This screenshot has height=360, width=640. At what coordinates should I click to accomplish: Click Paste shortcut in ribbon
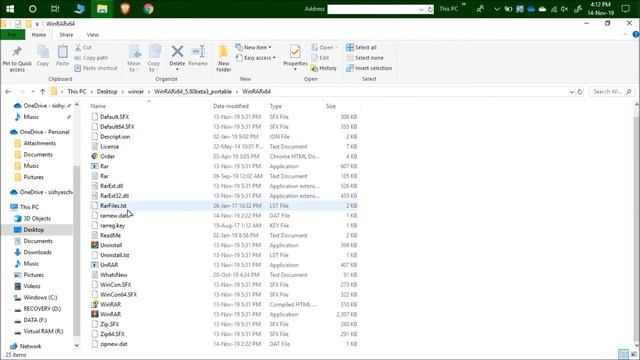[96, 68]
